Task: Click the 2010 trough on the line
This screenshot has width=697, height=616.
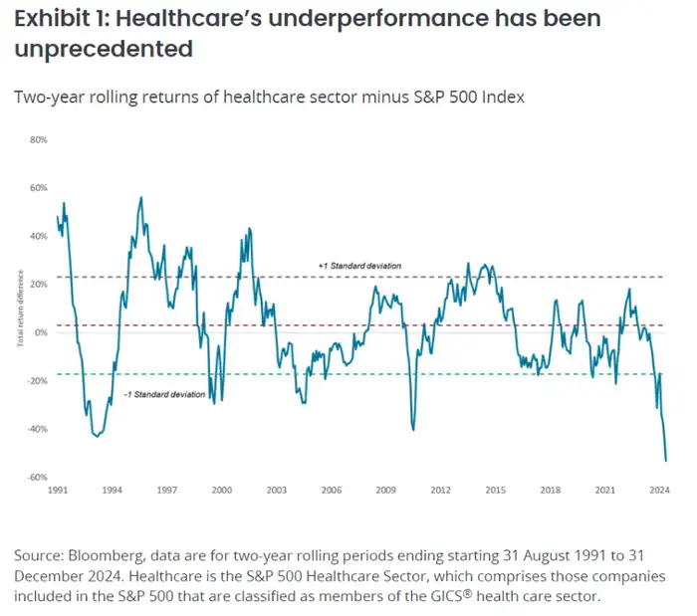Action: click(413, 430)
